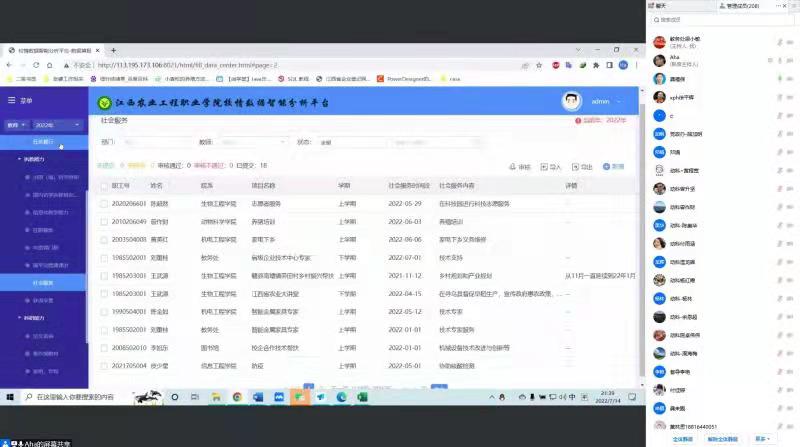Click the 解除全体静音 unmute all button
Screen dimensions: 800x447
click(x=722, y=438)
